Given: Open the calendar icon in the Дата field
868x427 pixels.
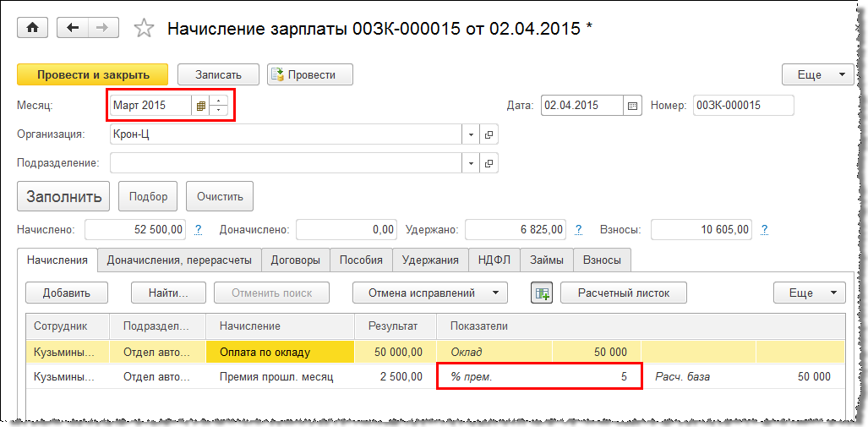Looking at the screenshot, I should [x=632, y=106].
